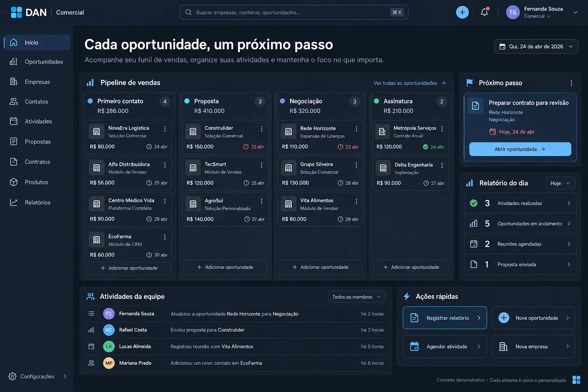
Task: Open three-dot menu on EcoFarma card
Action: (165, 237)
